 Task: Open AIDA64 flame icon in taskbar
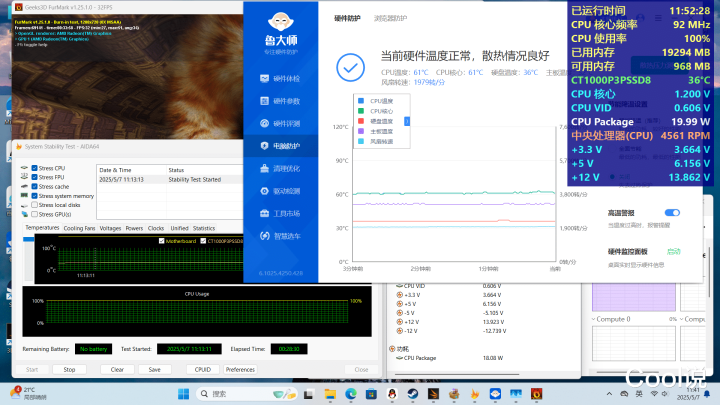point(475,394)
